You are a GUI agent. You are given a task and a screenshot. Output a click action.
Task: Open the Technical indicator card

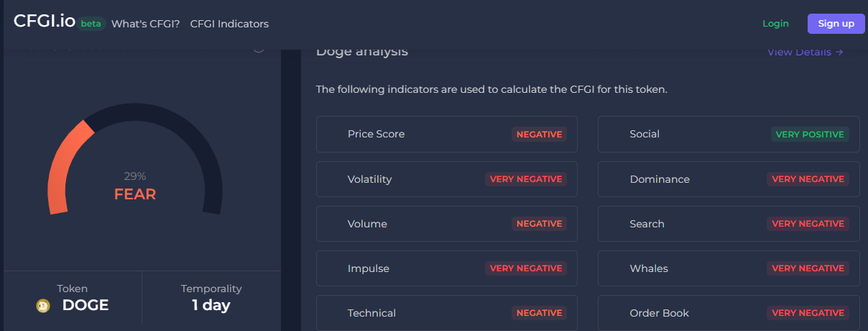point(446,313)
